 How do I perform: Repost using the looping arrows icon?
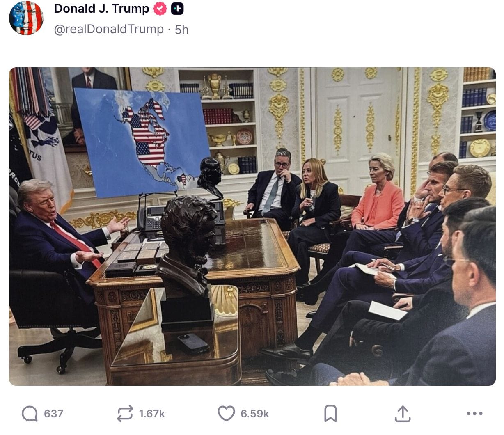click(125, 414)
